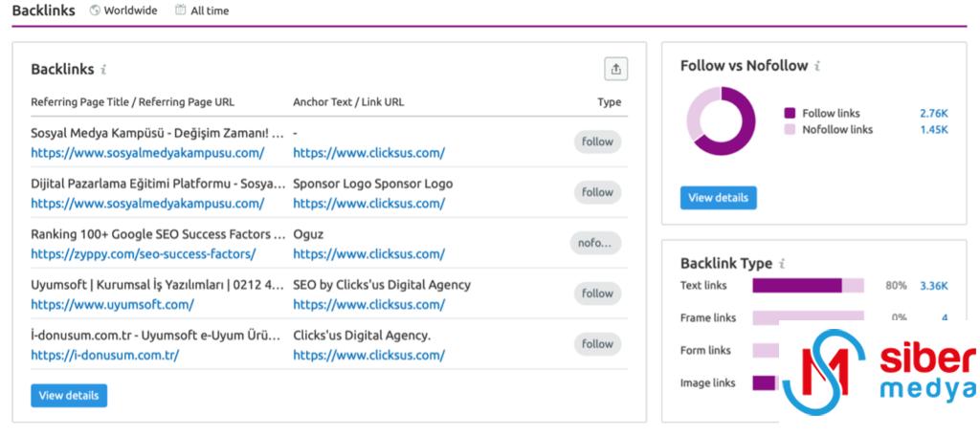Click the Image links label
This screenshot has height=435, width=980.
pyautogui.click(x=707, y=383)
